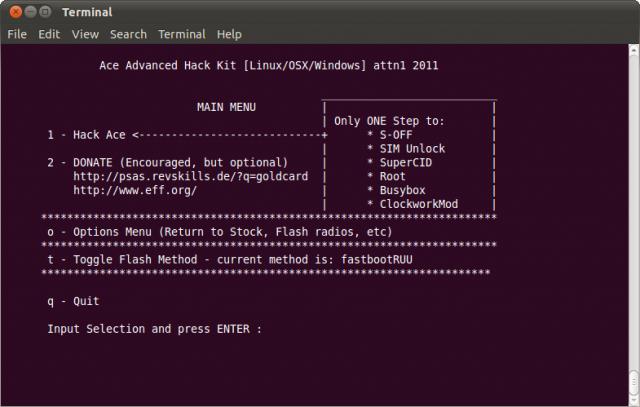Click the 'MAIN MENU' heading
This screenshot has height=407, width=640.
(227, 107)
